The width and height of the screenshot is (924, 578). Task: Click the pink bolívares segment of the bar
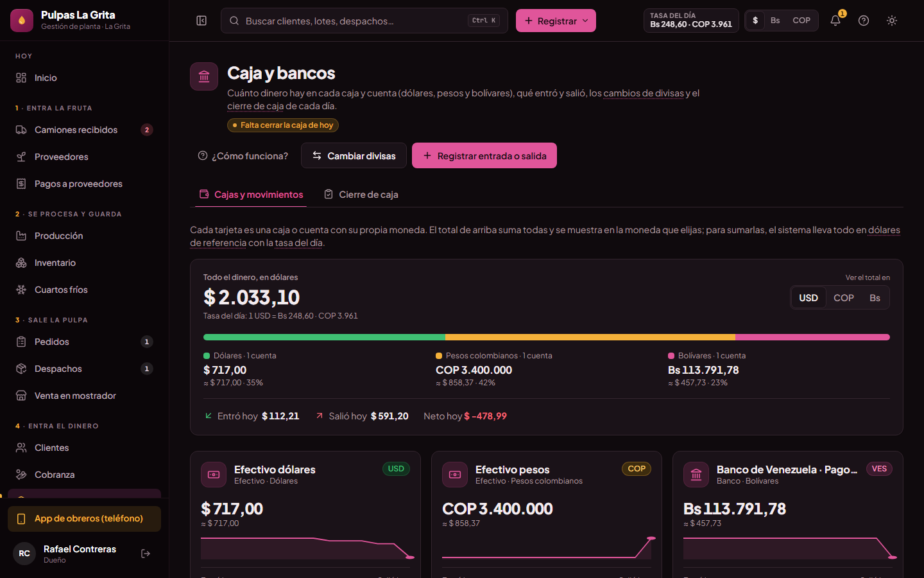812,337
